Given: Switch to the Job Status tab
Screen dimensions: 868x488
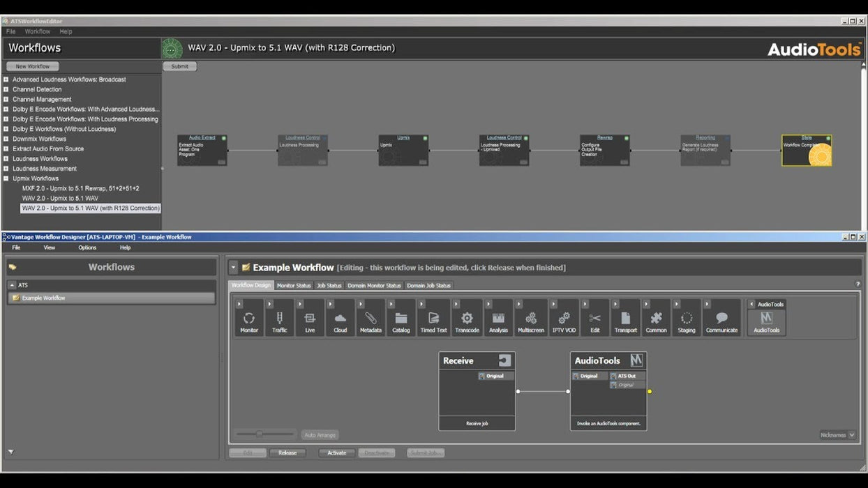Looking at the screenshot, I should click(329, 286).
